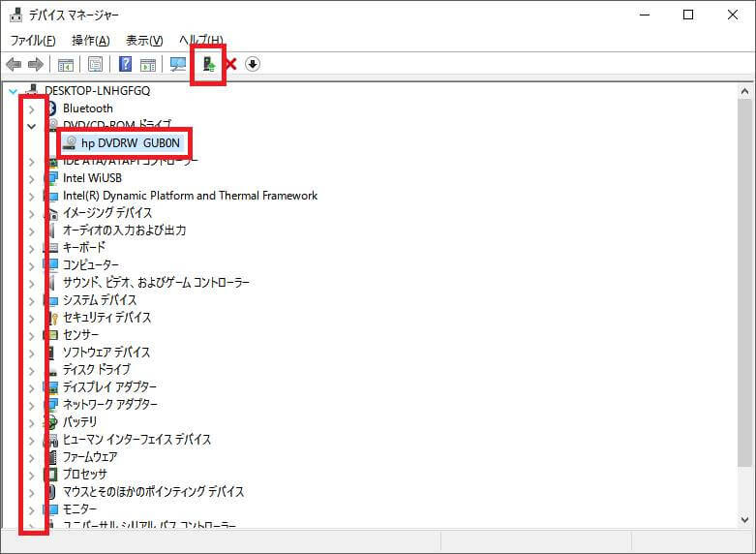756x554 pixels.
Task: Click the Properties toolbar icon
Action: pos(96,64)
